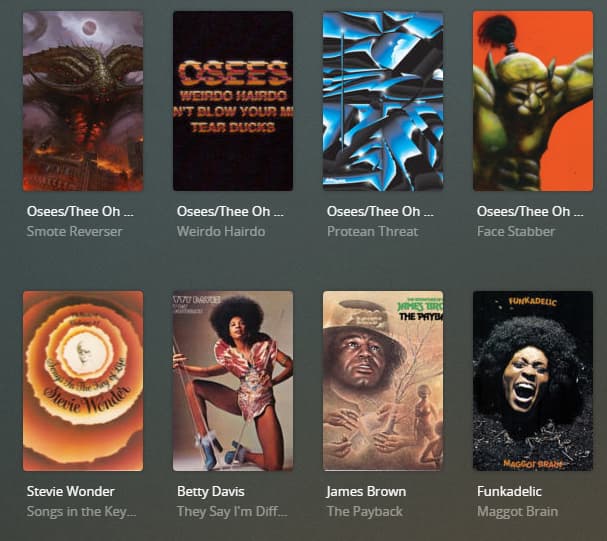Open the Betty Davis album cover art

point(233,381)
